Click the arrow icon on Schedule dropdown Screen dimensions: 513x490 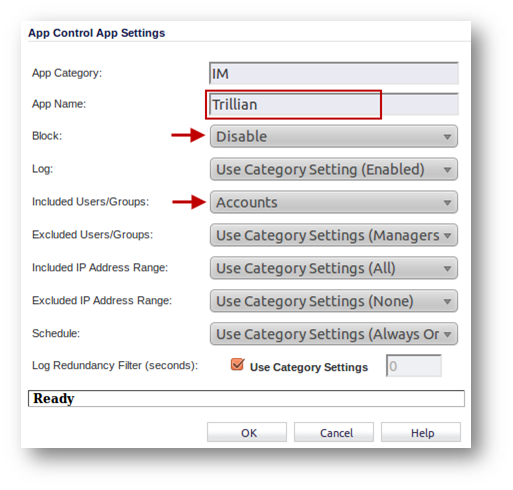point(447,334)
